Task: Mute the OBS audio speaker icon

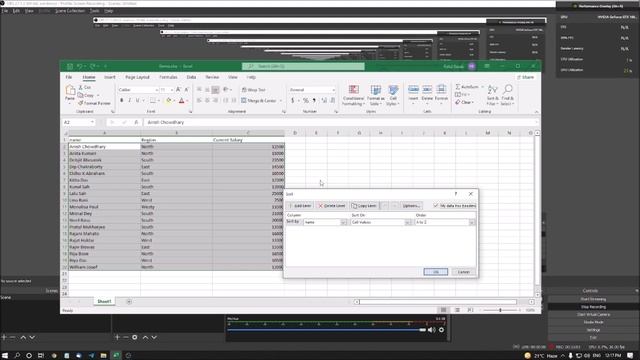Action: (x=431, y=330)
